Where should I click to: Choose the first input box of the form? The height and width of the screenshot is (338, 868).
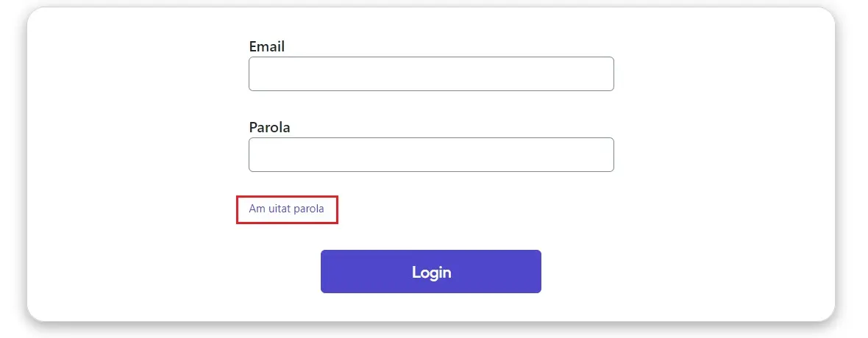pyautogui.click(x=431, y=73)
